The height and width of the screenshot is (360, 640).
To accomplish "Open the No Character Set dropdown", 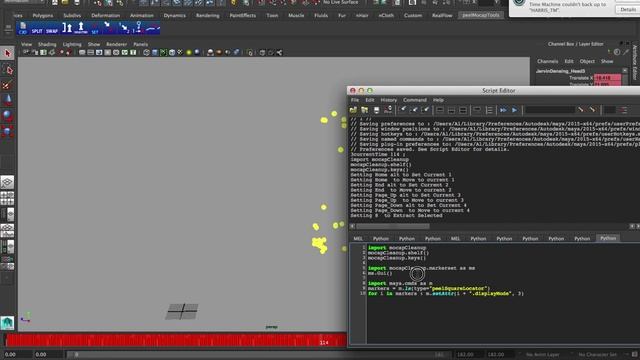I will click(598, 354).
